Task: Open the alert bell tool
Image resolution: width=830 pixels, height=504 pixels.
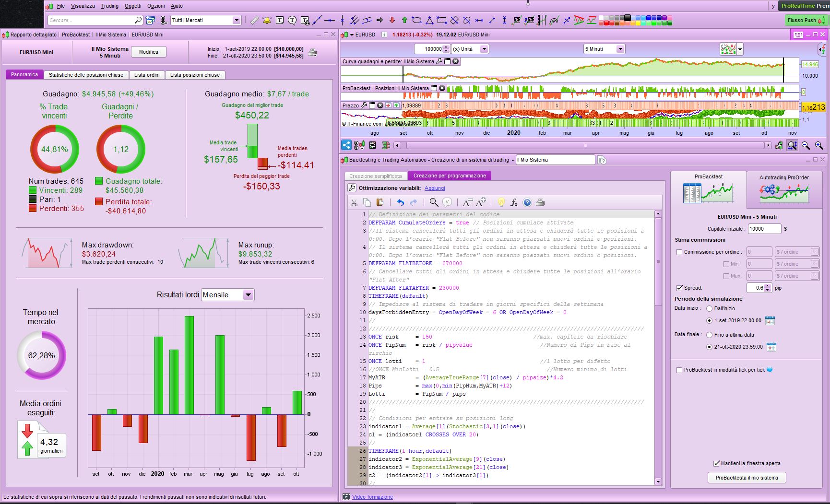Action: click(267, 20)
